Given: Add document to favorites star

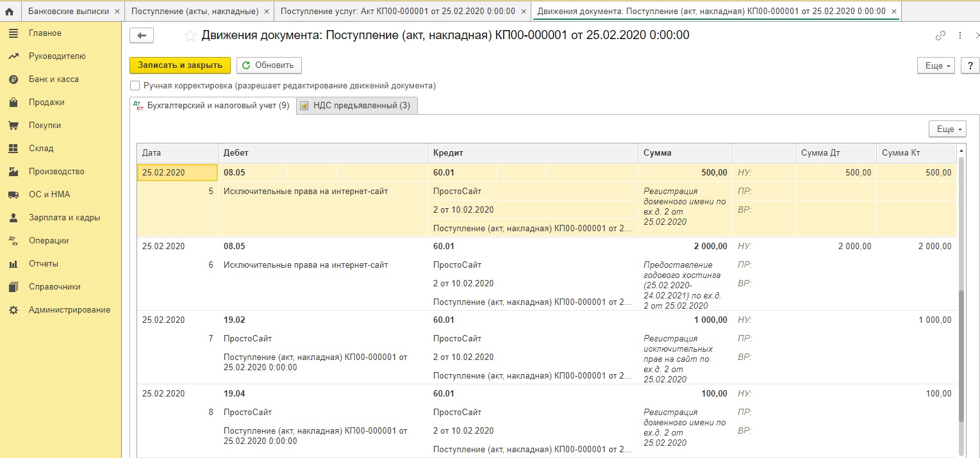Looking at the screenshot, I should click(x=190, y=36).
